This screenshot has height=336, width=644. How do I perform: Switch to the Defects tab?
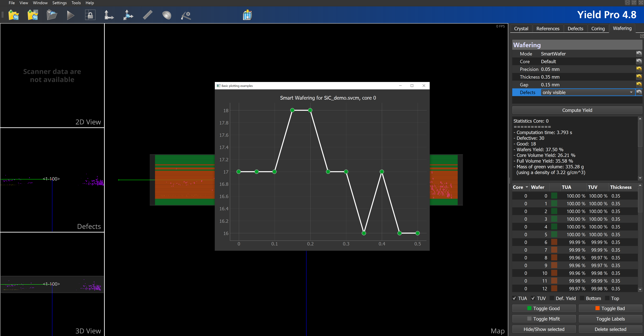pos(575,29)
